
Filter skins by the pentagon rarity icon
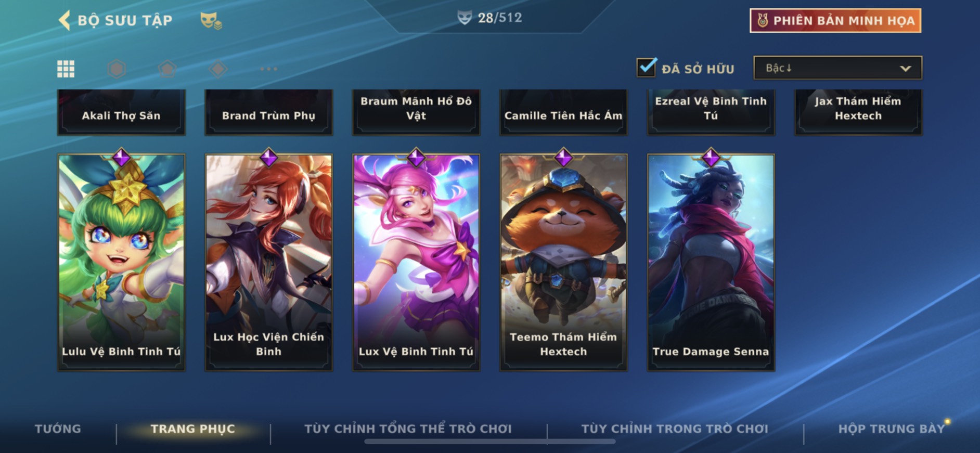point(167,69)
